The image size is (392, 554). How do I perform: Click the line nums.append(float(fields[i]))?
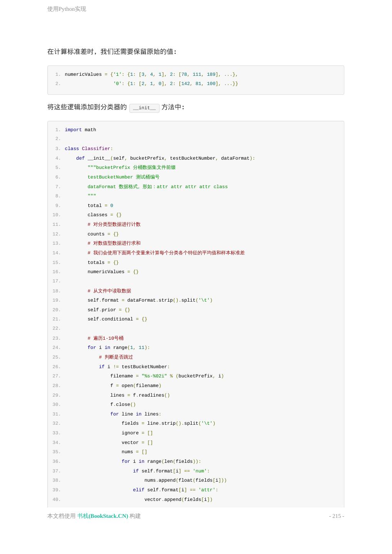pos(185,480)
